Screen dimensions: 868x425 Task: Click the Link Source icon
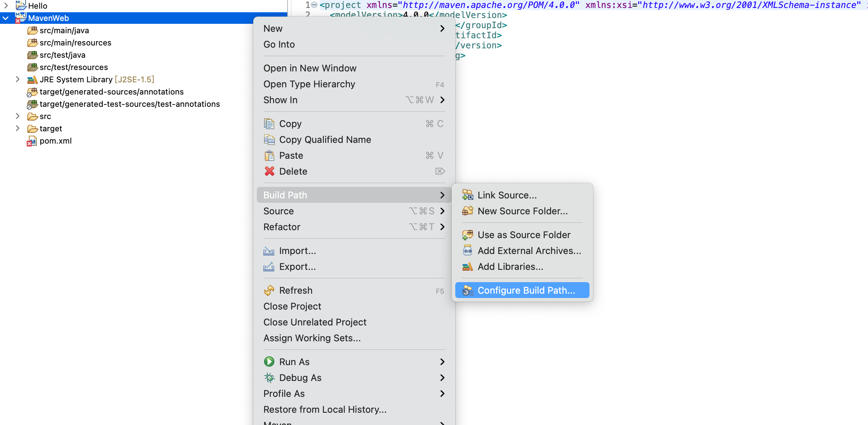pyautogui.click(x=468, y=195)
